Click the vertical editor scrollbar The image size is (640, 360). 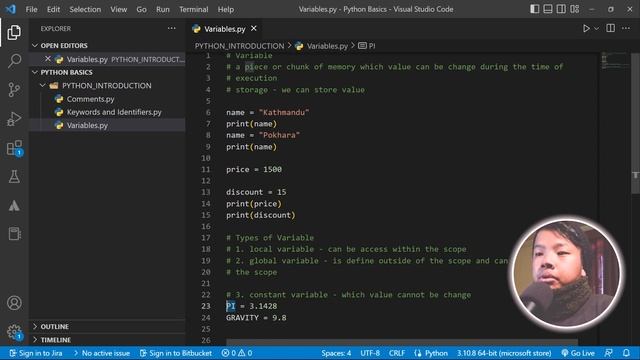coord(635,122)
